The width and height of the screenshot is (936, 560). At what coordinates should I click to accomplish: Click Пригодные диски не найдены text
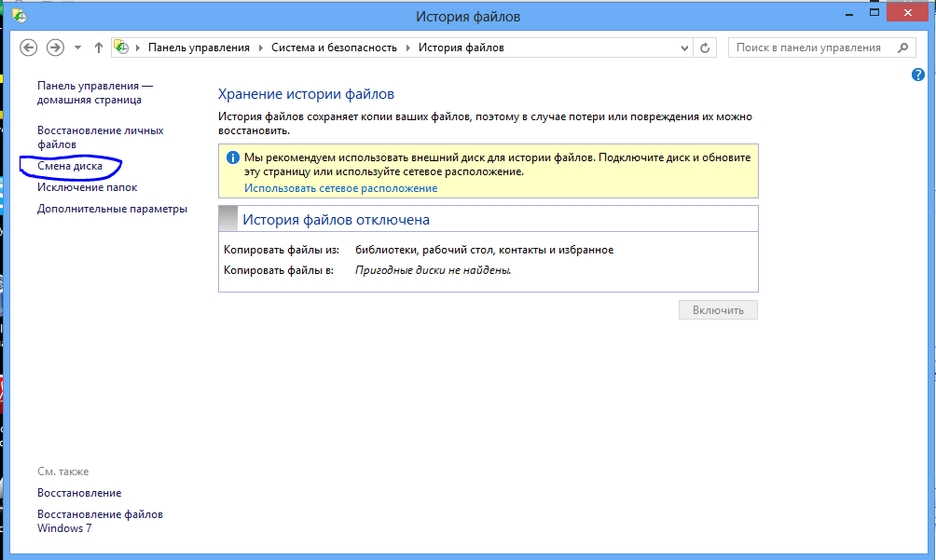pos(433,270)
